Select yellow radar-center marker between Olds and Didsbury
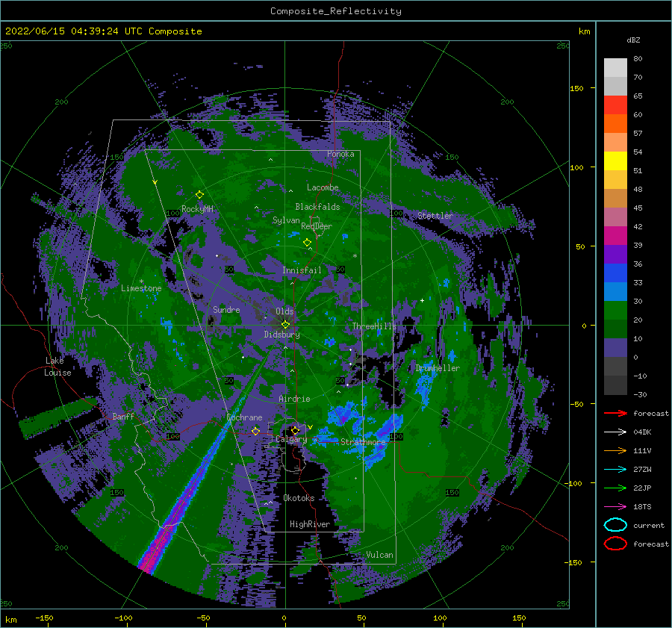This screenshot has height=628, width=672. tap(285, 325)
